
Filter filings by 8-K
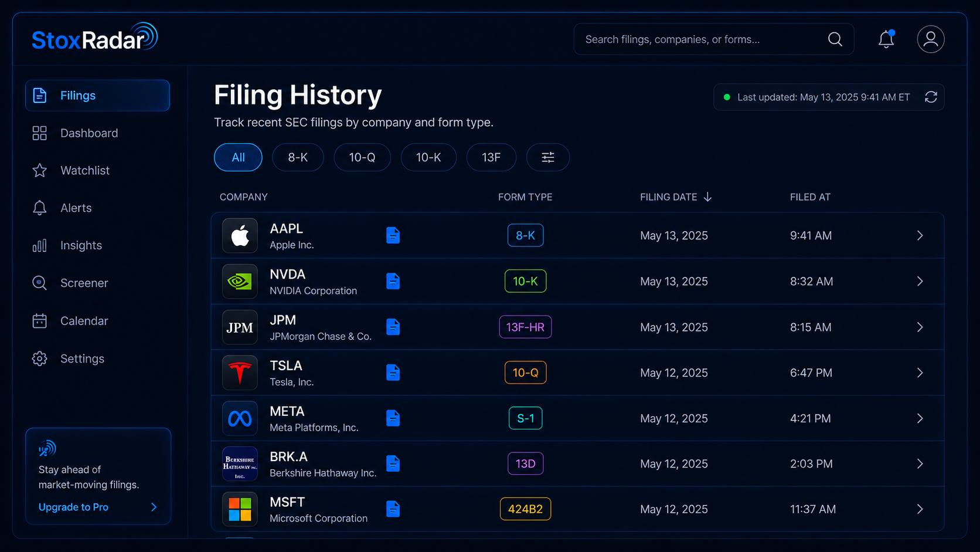click(298, 157)
